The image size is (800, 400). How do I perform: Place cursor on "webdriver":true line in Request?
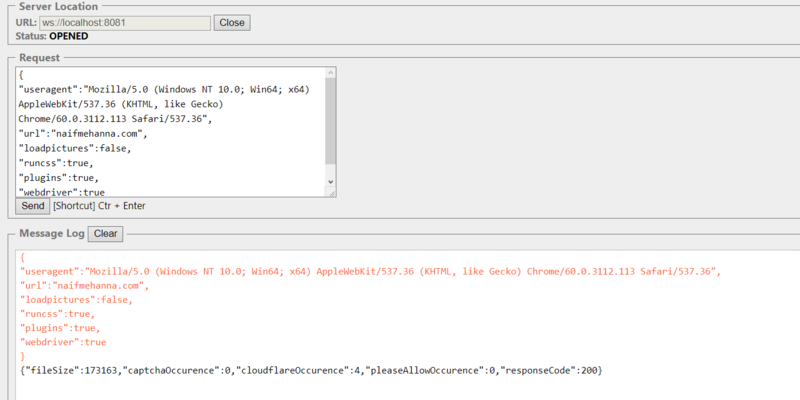click(x=65, y=191)
